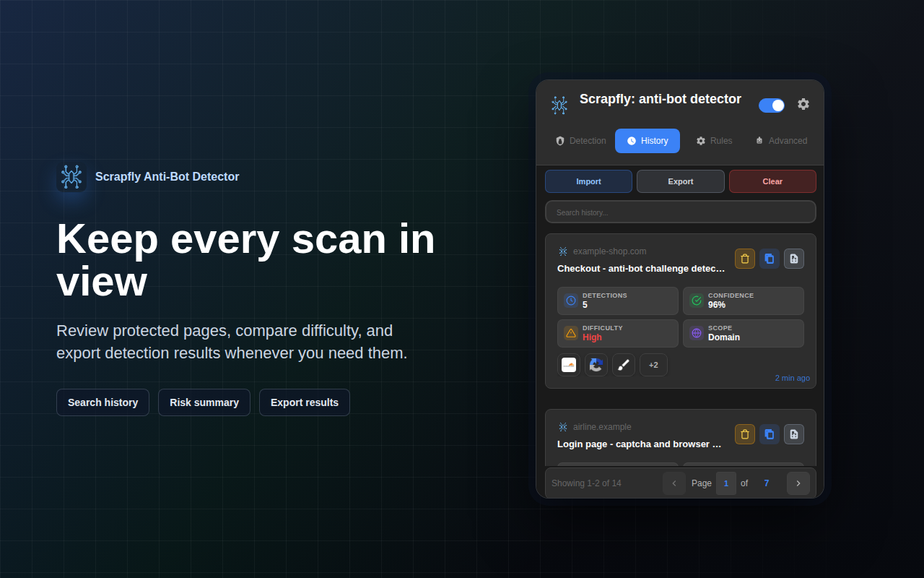Click the 'Keep every scan in view' headline
The height and width of the screenshot is (578, 924).
tap(245, 259)
